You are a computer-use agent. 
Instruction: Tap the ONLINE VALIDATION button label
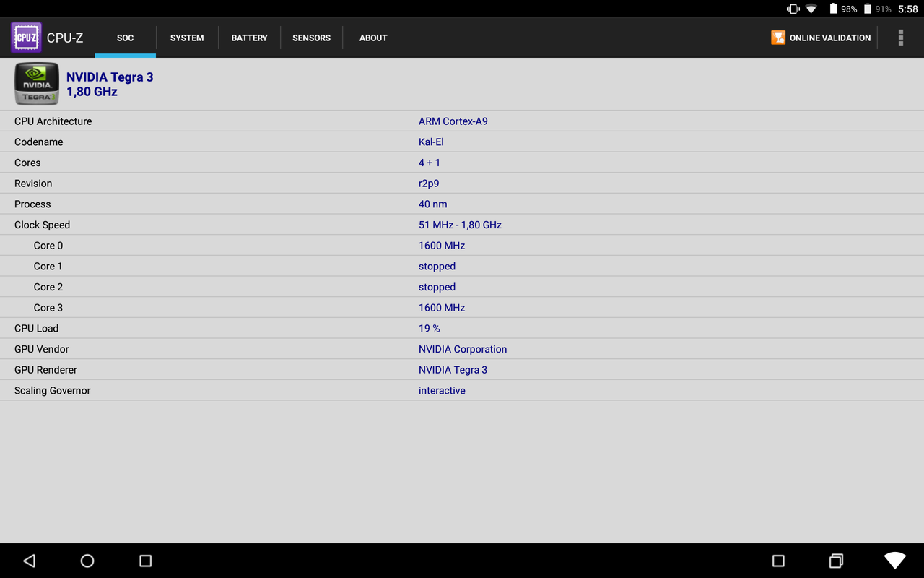(x=830, y=38)
